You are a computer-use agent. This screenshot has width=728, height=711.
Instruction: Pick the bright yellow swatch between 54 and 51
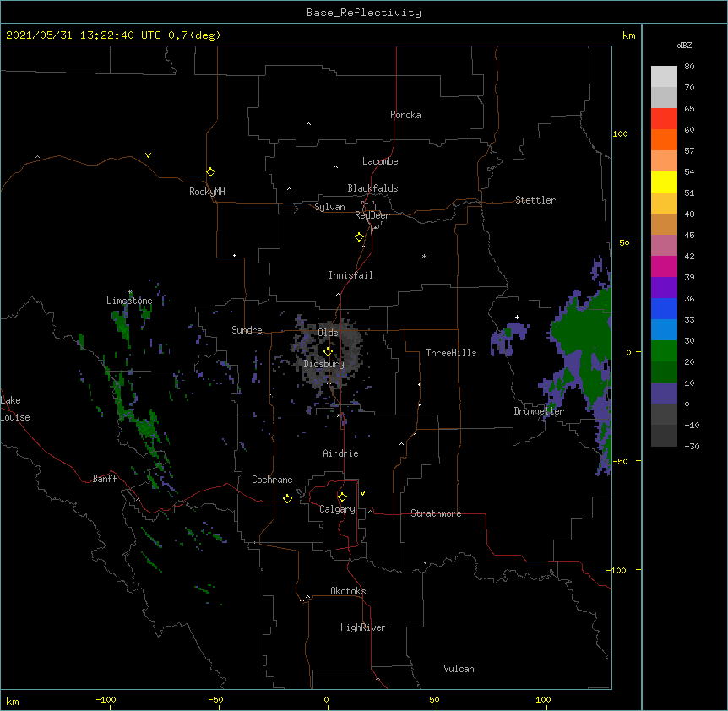click(x=664, y=182)
